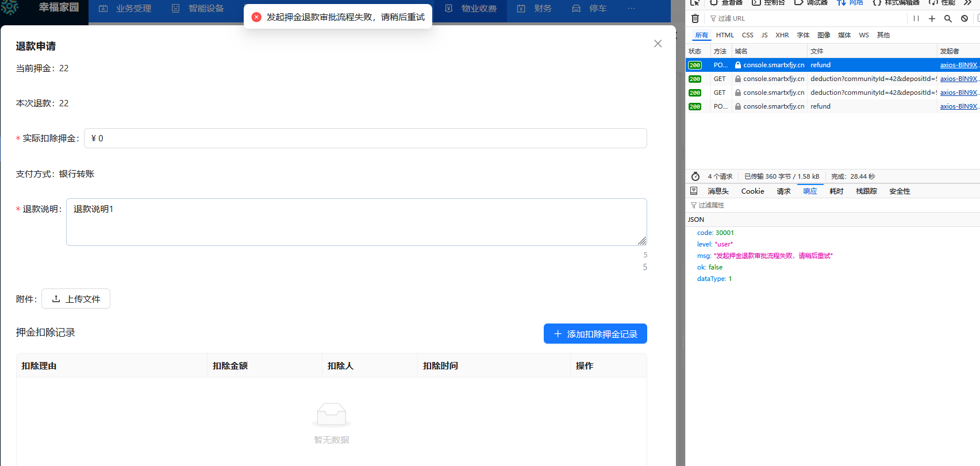Collapse the JSON response section header
The image size is (980, 466).
[x=833, y=219]
